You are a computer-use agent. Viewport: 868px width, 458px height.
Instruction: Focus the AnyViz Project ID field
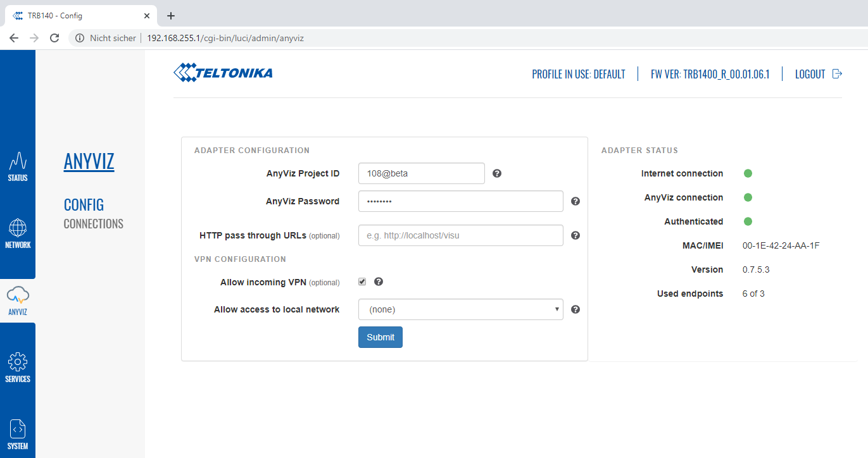422,173
